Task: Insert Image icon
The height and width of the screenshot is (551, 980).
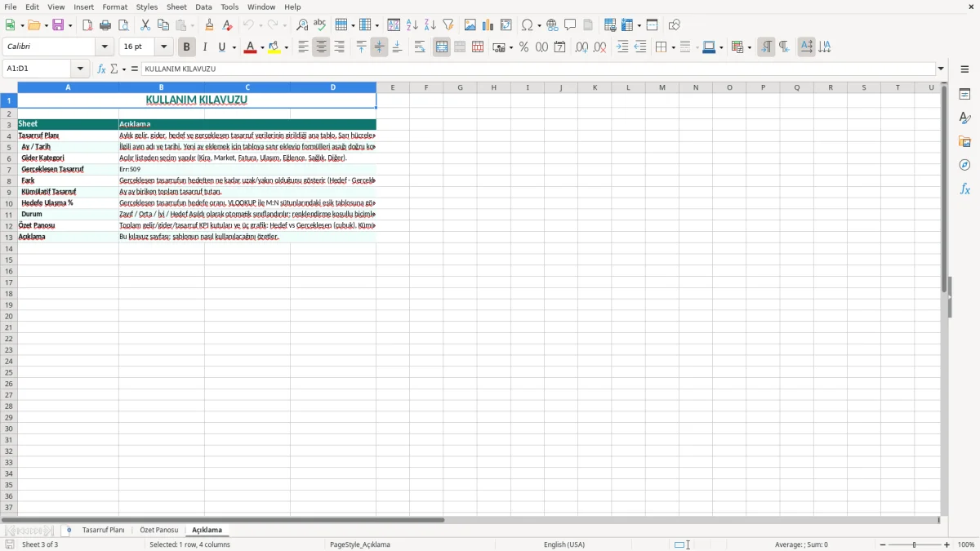Action: 470,25
